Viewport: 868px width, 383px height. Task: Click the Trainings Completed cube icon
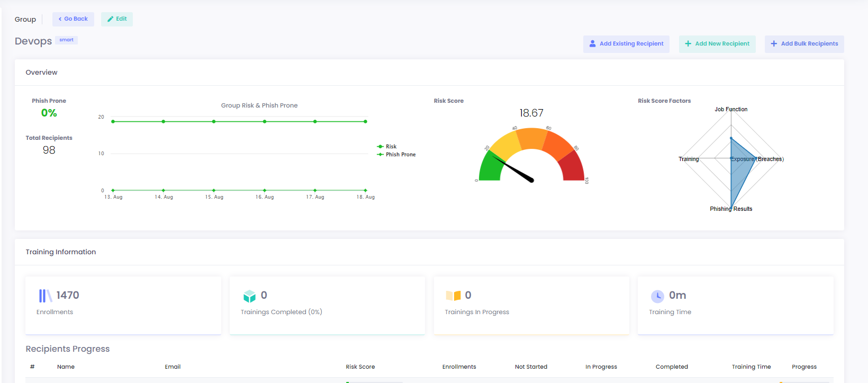point(249,296)
